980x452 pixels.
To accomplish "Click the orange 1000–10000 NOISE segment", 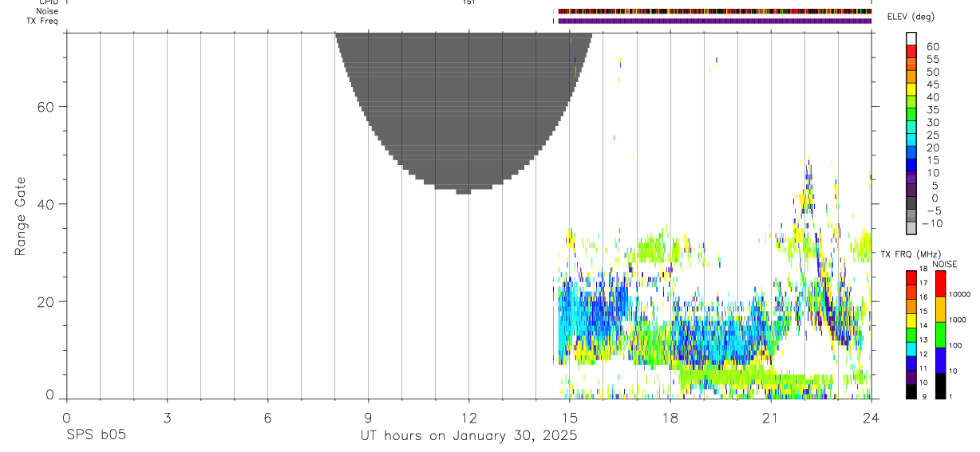I will click(940, 309).
